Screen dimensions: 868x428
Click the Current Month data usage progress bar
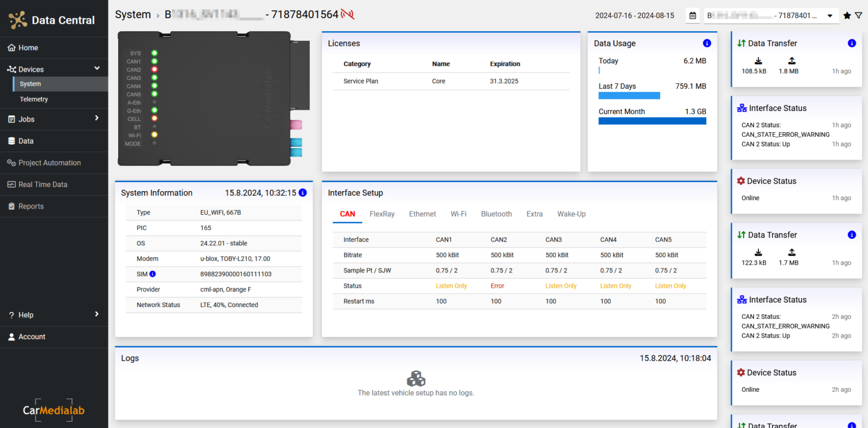652,120
